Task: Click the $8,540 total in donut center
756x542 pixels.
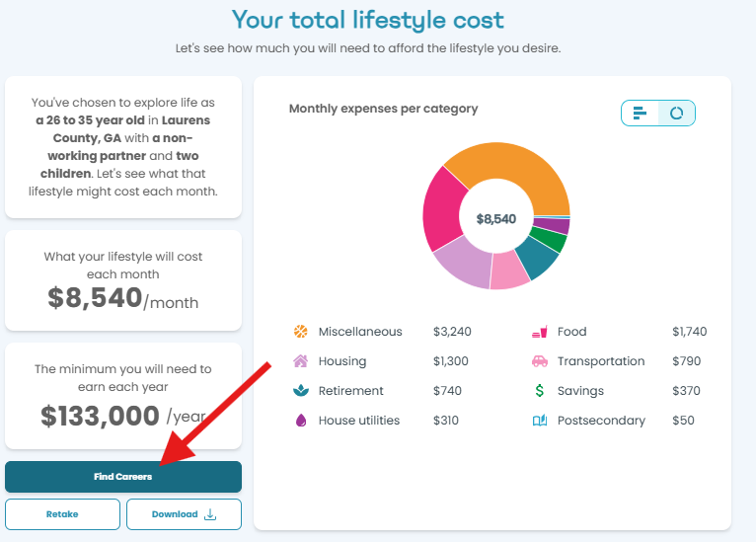Action: click(x=496, y=219)
